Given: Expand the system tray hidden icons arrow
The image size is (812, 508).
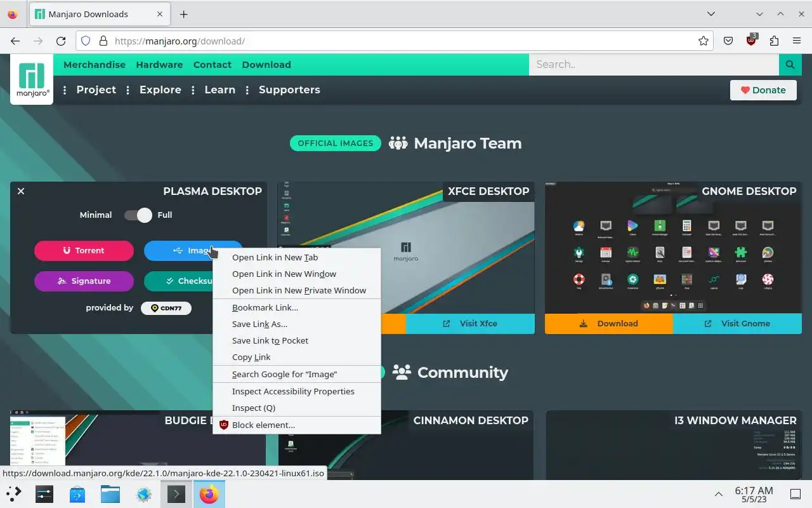Looking at the screenshot, I should tap(719, 493).
